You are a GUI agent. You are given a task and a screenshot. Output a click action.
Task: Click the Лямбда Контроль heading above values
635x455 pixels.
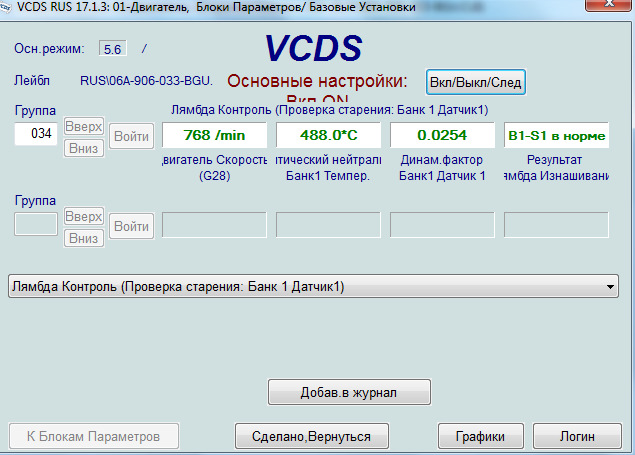(x=330, y=110)
